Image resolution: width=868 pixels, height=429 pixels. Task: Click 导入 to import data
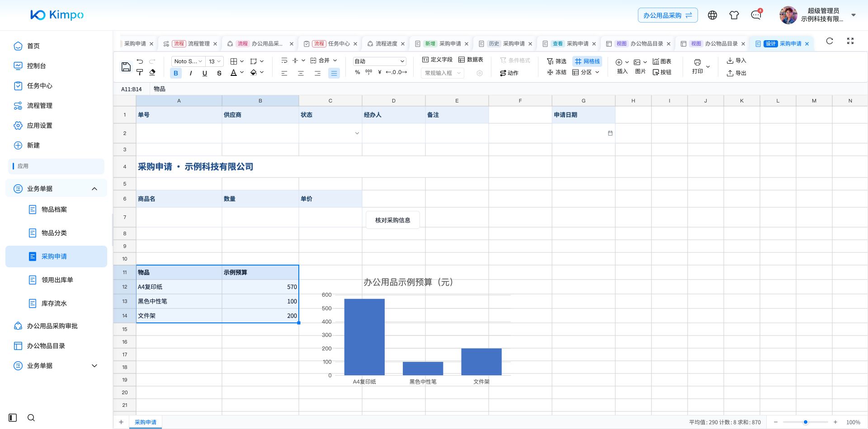click(x=736, y=61)
